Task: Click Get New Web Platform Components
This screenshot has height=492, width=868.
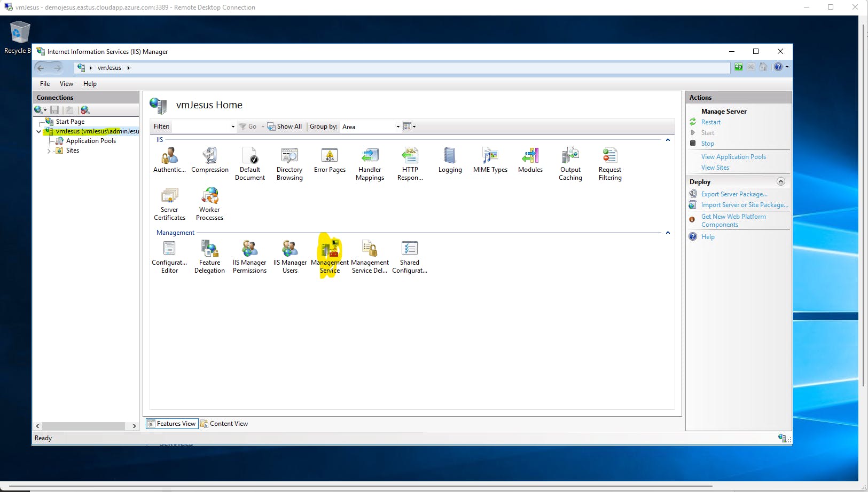Action: pyautogui.click(x=733, y=220)
